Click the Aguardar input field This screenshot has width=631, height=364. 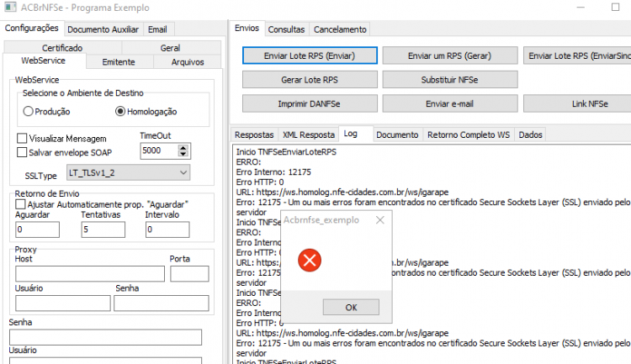(37, 229)
